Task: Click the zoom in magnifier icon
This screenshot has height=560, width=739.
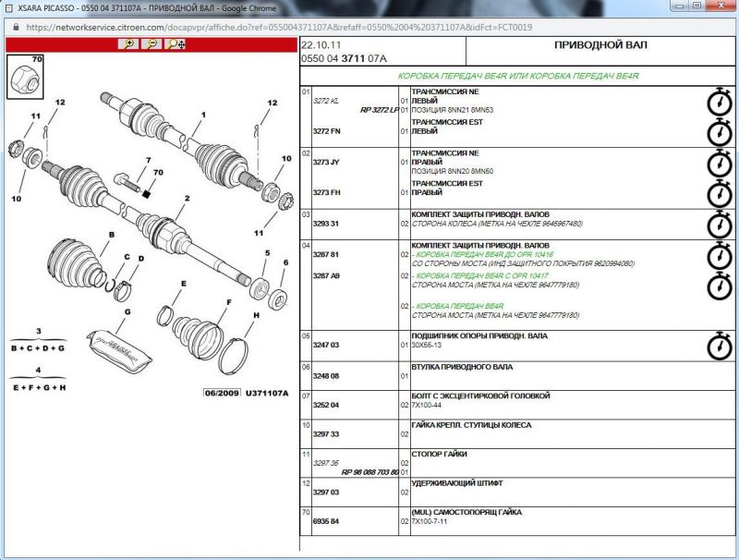Action: point(129,44)
